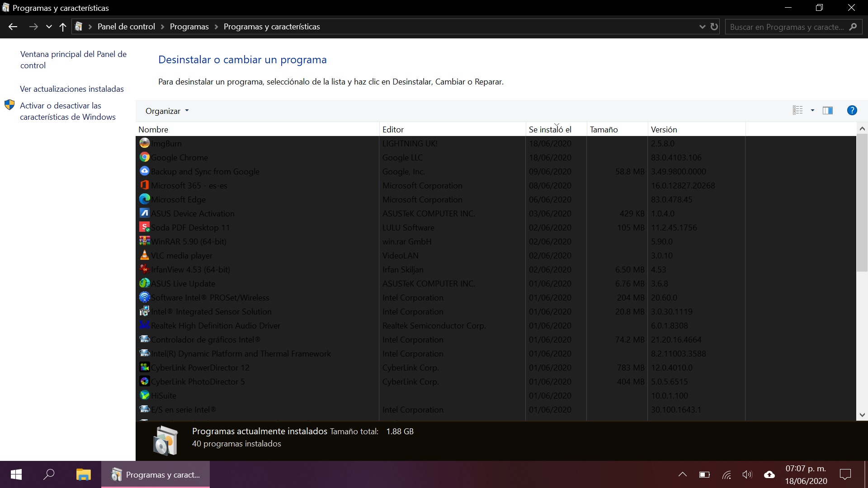
Task: Click Panel de control breadcrumb
Action: point(126,27)
